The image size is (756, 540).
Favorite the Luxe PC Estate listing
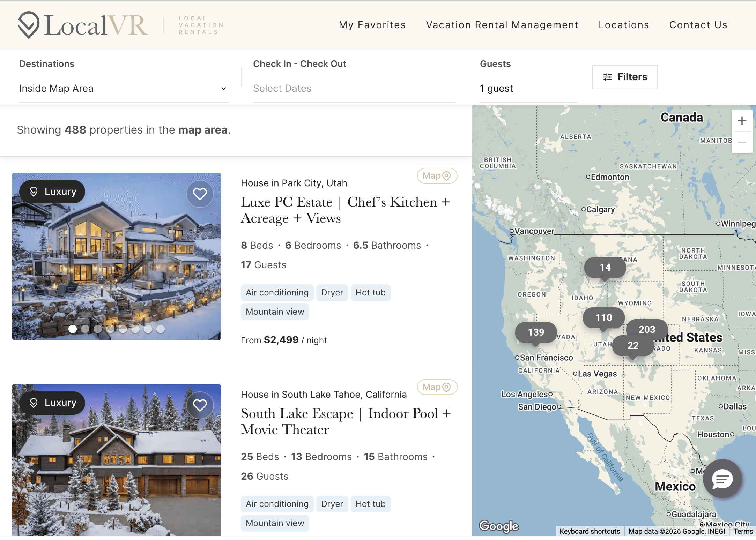pos(200,194)
